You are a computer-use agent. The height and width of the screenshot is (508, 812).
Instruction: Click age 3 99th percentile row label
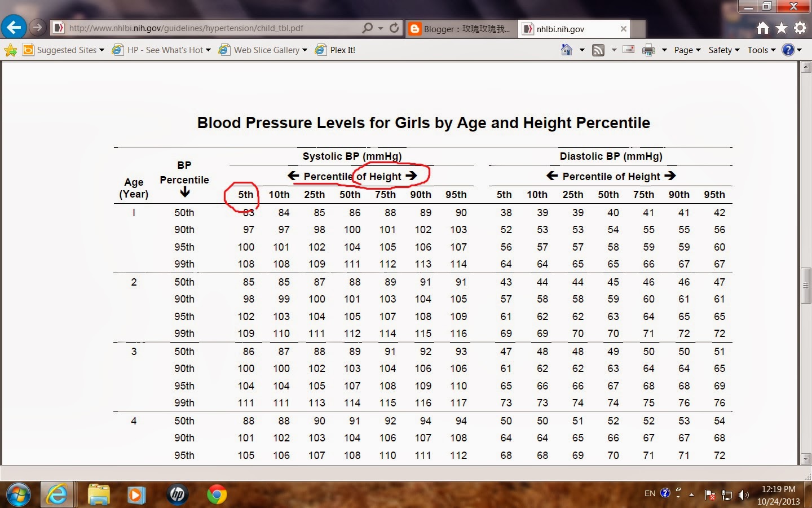[184, 403]
